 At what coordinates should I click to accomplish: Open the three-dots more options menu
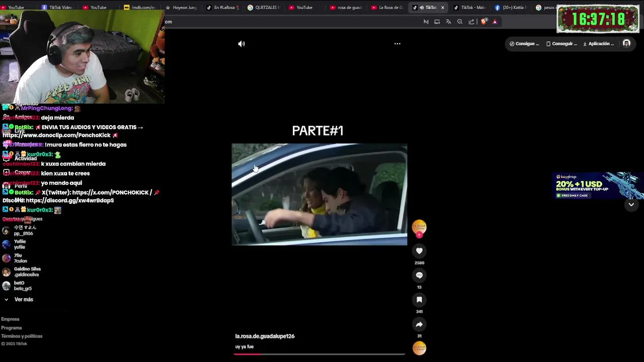click(x=397, y=44)
